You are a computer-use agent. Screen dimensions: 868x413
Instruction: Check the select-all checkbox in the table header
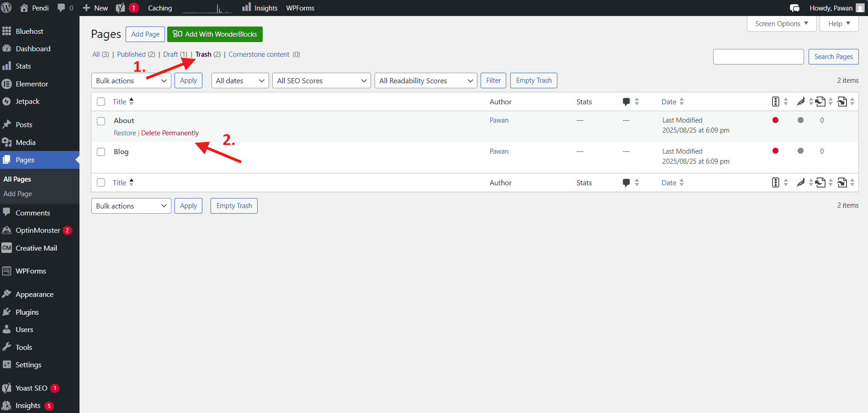(x=101, y=101)
